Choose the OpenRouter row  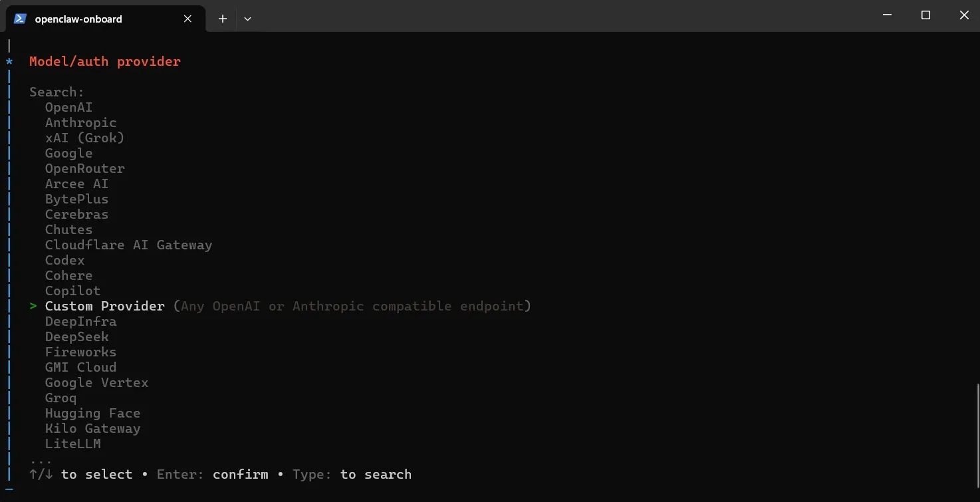tap(84, 168)
